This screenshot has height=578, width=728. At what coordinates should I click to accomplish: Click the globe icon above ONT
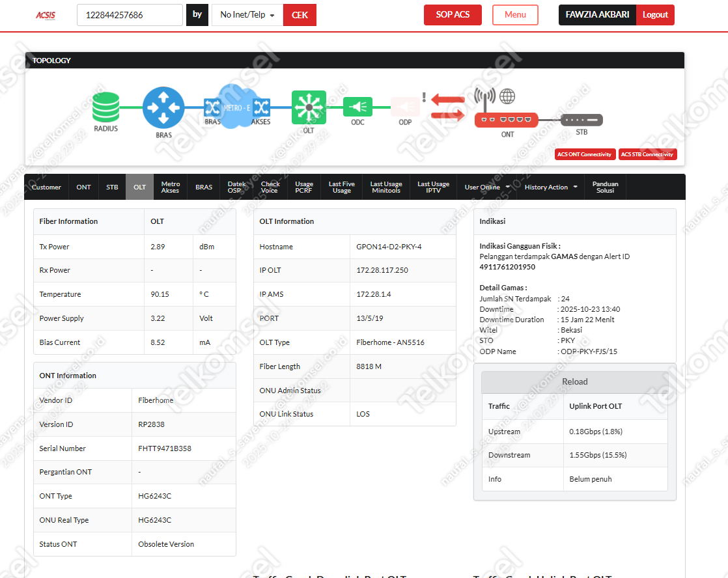(x=507, y=96)
